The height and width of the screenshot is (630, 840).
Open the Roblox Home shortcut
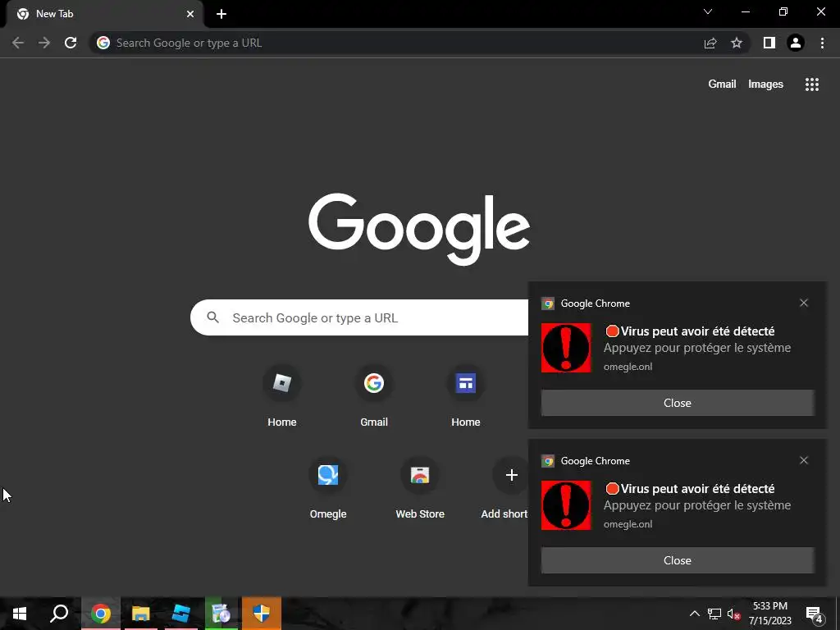tap(282, 396)
